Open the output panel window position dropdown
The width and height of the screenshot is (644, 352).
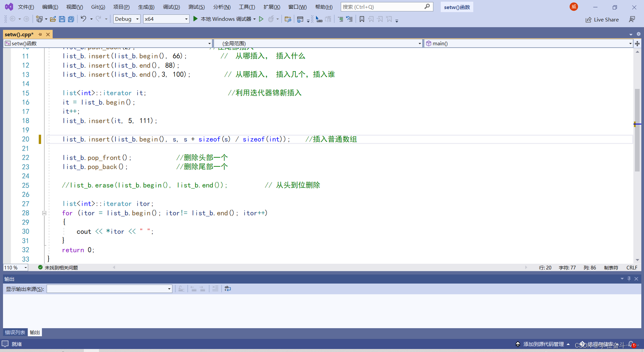pos(622,279)
